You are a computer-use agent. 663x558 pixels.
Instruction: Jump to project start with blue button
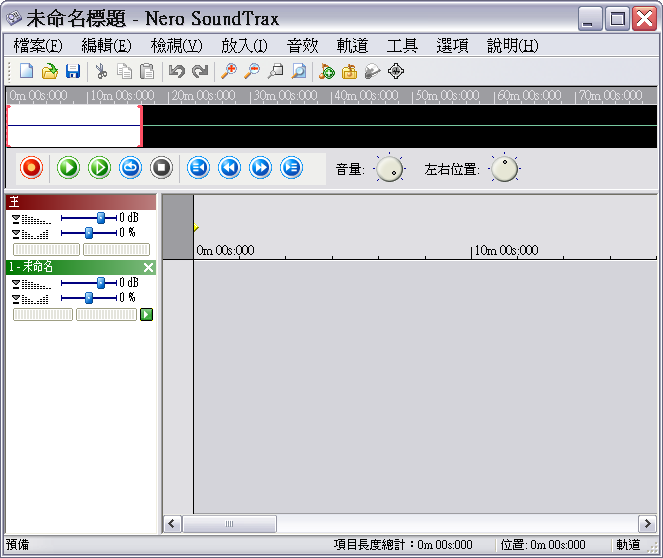point(198,167)
